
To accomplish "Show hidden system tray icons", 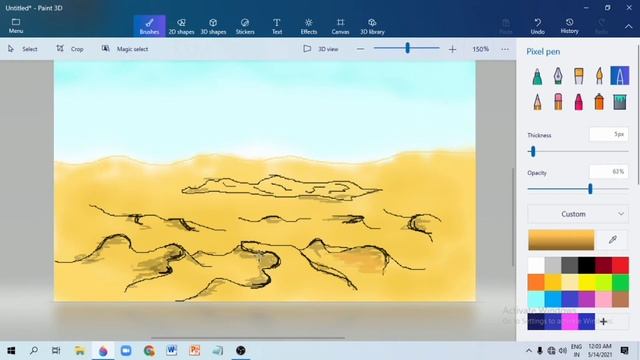I will [x=529, y=351].
